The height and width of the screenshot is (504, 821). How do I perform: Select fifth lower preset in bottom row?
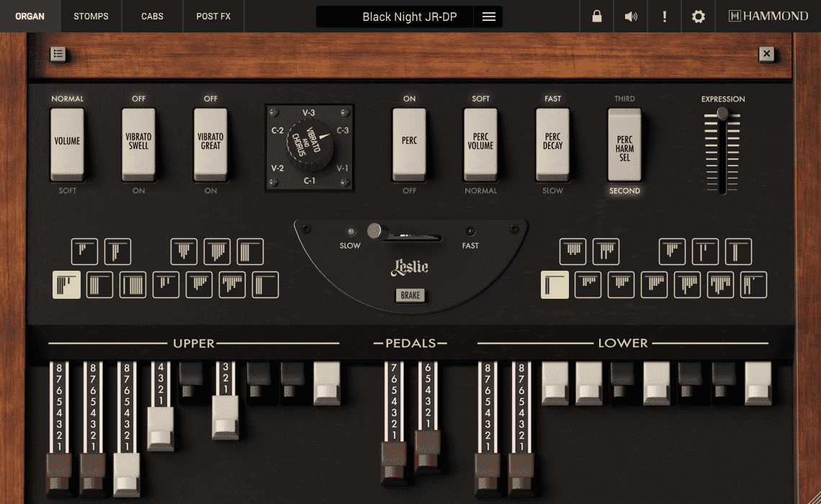click(688, 284)
